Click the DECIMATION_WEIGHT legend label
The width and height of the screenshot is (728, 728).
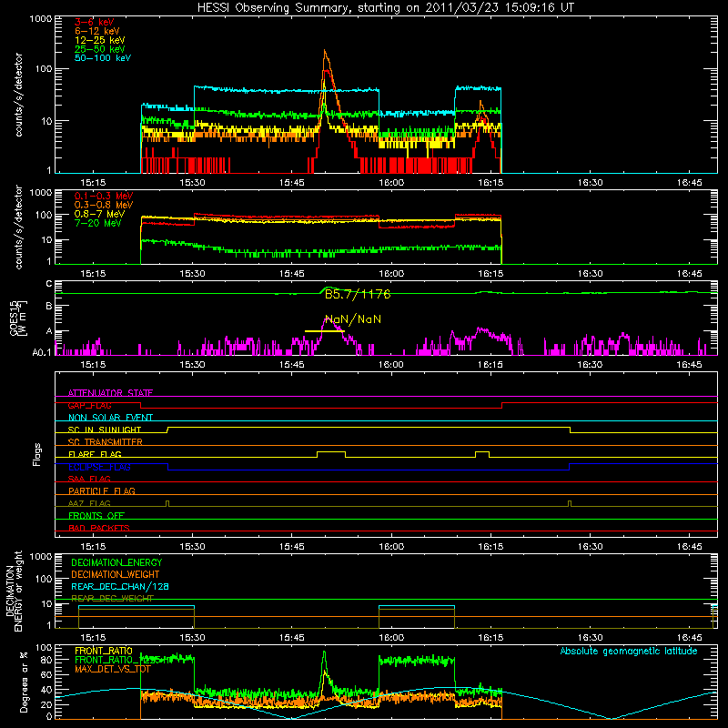[x=116, y=574]
